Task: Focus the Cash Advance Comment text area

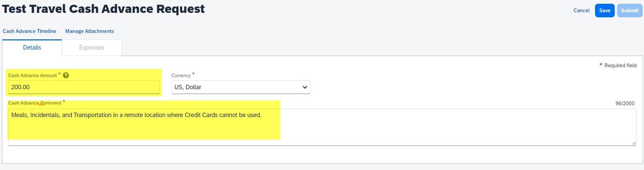Action: pyautogui.click(x=322, y=127)
